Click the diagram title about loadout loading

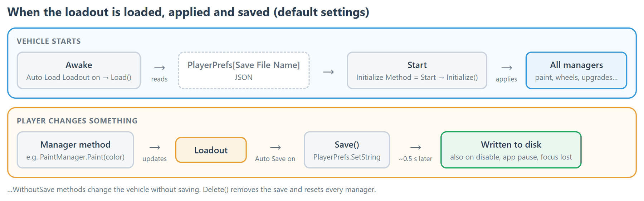[x=188, y=12]
